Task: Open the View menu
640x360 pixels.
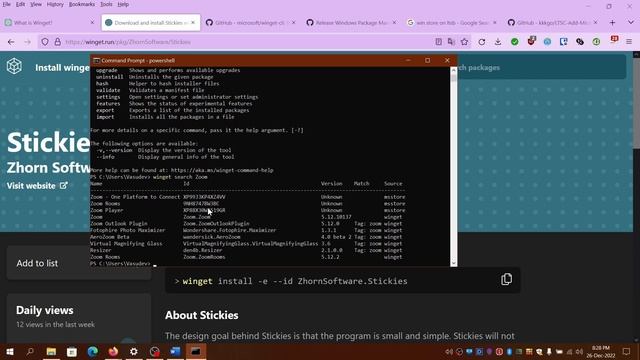Action: click(x=36, y=4)
